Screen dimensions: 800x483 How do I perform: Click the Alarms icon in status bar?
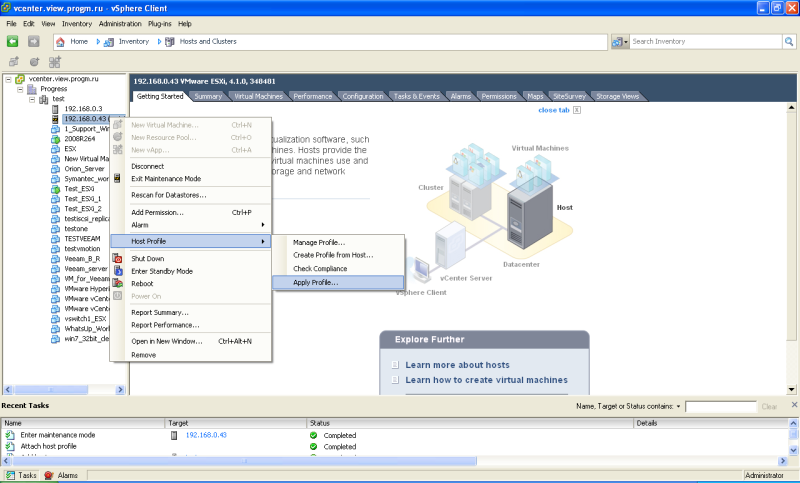[x=49, y=475]
